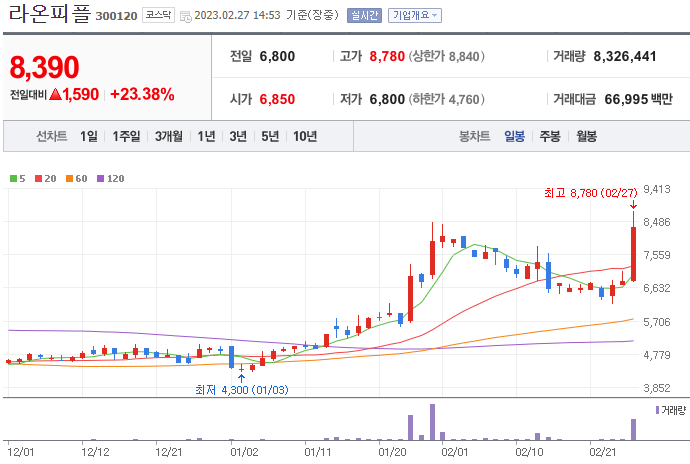This screenshot has height=464, width=690.
Task: Click the 3,852 price axis label
Action: coord(657,388)
